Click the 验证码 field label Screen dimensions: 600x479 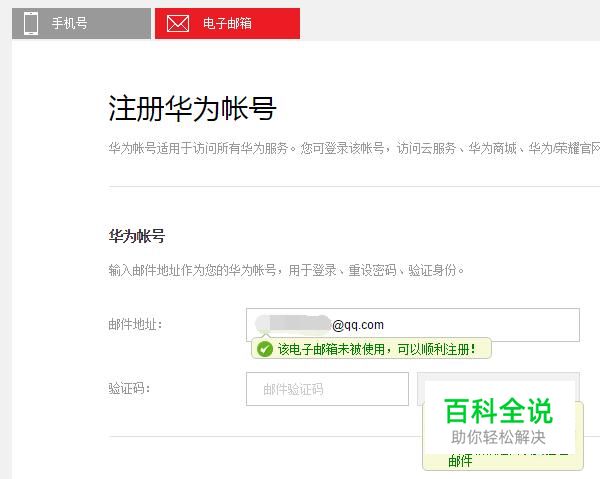point(129,389)
